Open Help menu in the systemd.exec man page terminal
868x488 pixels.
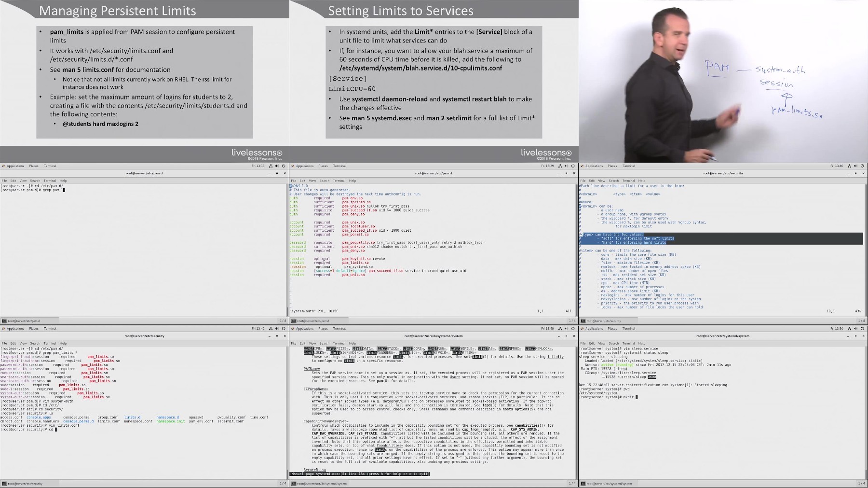(353, 344)
